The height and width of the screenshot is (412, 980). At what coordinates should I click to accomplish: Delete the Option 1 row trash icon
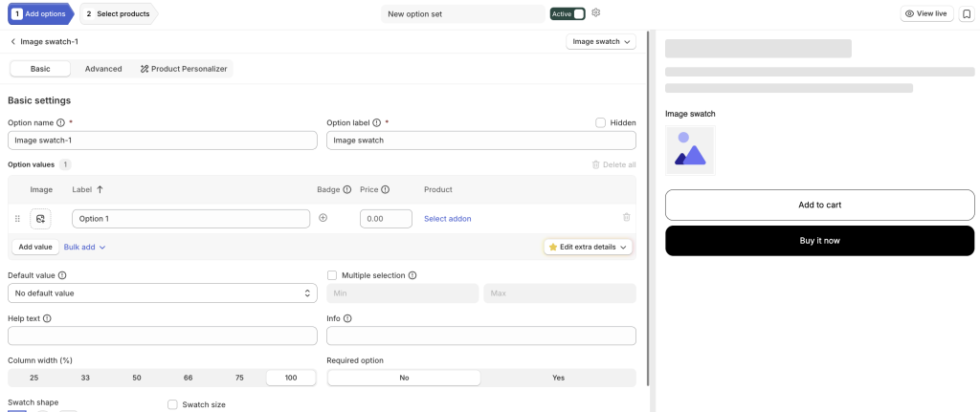click(626, 217)
